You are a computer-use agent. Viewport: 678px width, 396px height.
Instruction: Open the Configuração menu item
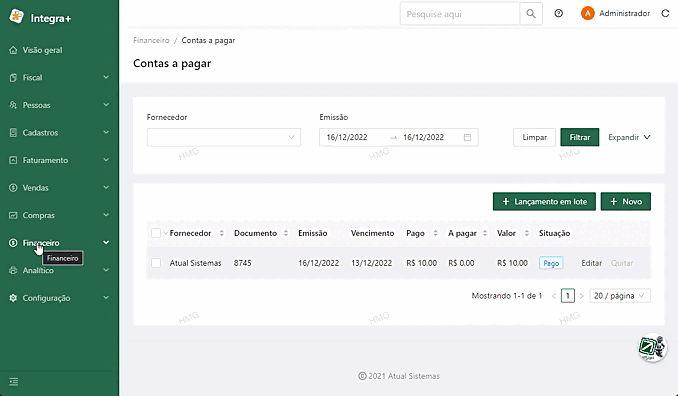[59, 298]
